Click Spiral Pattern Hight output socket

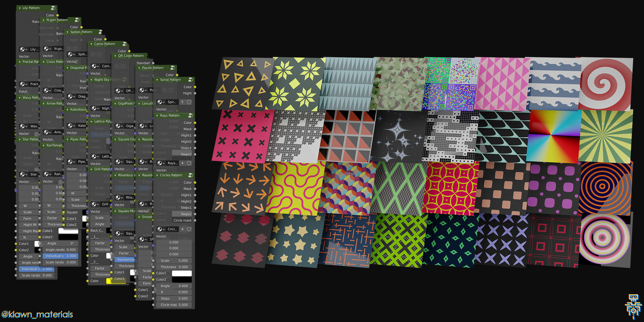point(195,93)
